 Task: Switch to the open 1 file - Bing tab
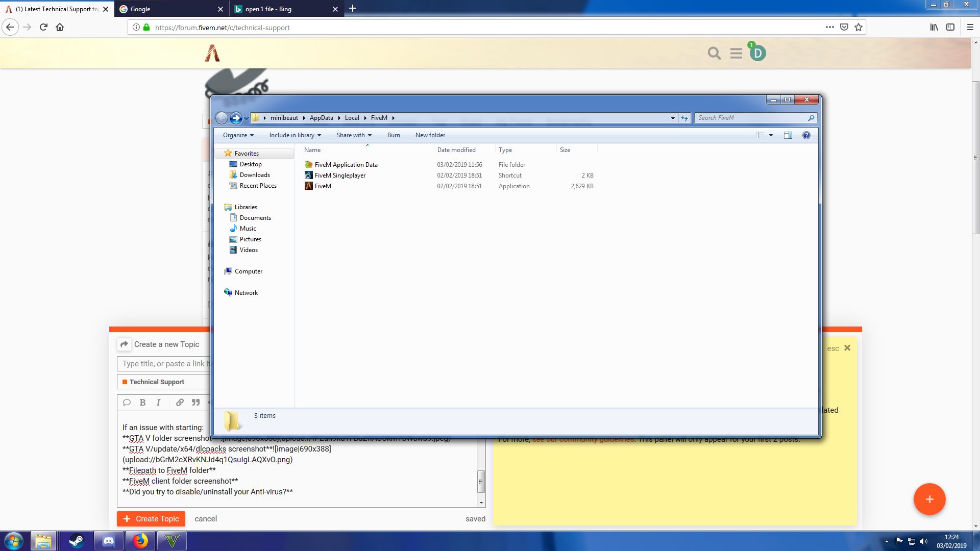[x=286, y=9]
